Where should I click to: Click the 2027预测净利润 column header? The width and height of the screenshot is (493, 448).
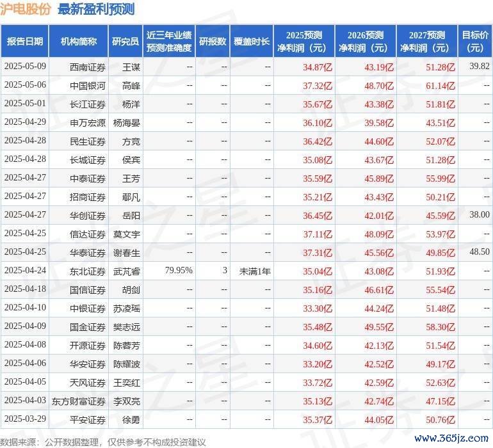point(427,41)
